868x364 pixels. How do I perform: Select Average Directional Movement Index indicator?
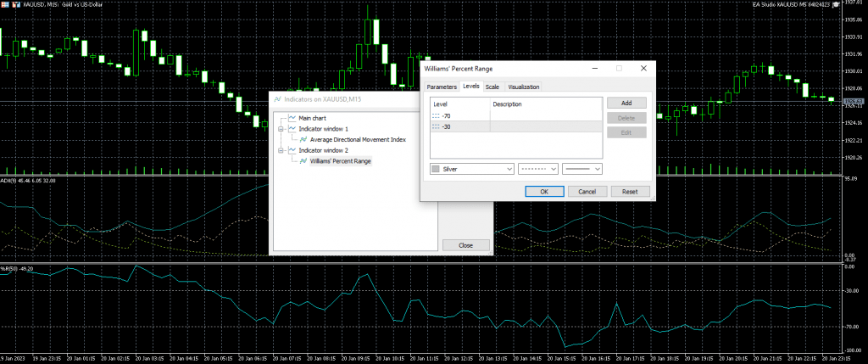point(358,139)
